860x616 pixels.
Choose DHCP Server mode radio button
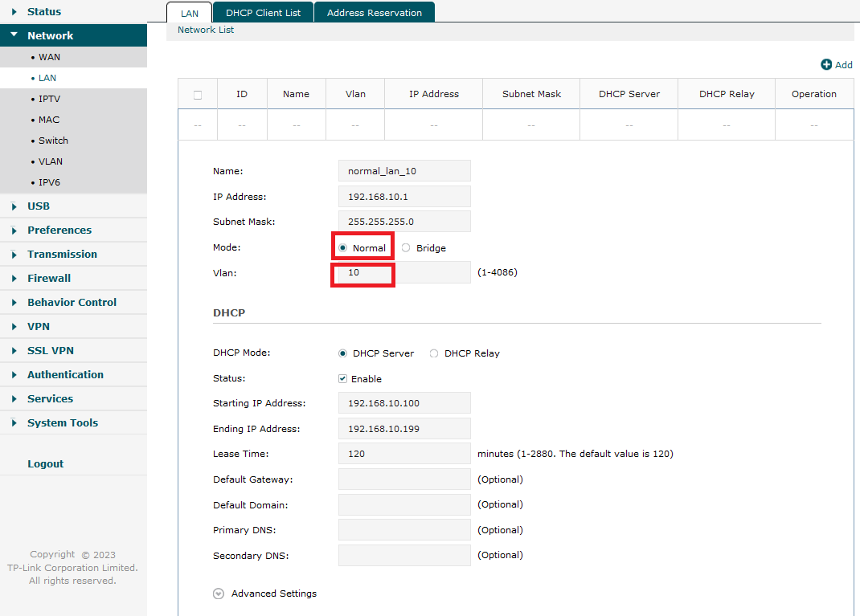point(342,353)
